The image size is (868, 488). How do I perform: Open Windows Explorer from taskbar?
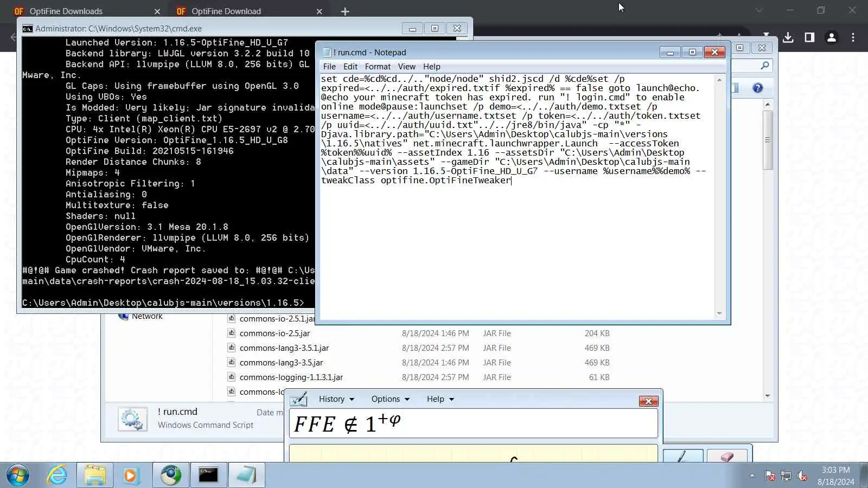tap(95, 476)
